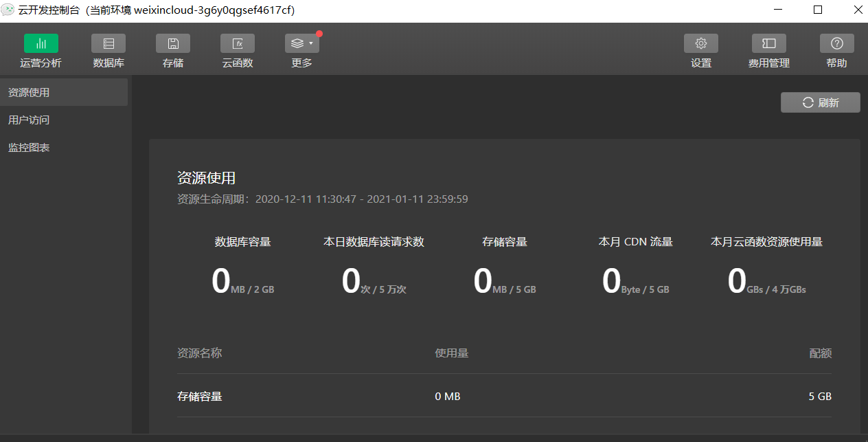The width and height of the screenshot is (868, 442).
Task: Click the 资源使用 panel heading
Action: click(206, 178)
